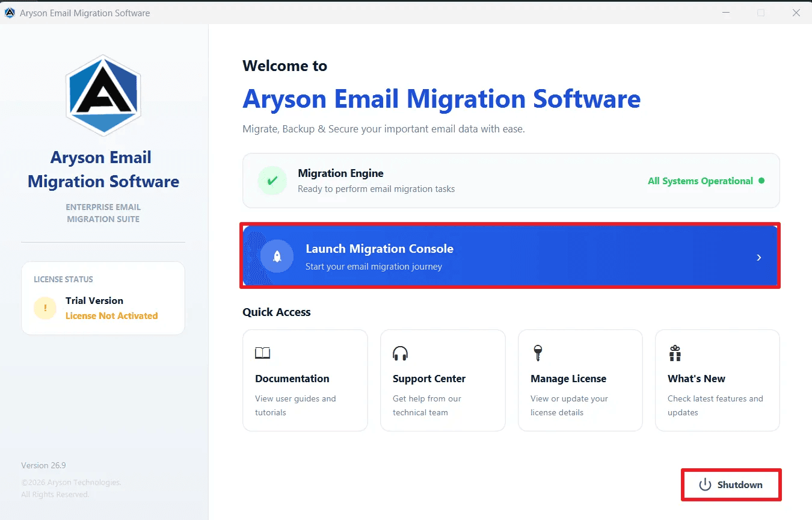Image resolution: width=812 pixels, height=520 pixels.
Task: Click 'Ready to perform email migration tasks' text
Action: point(377,189)
